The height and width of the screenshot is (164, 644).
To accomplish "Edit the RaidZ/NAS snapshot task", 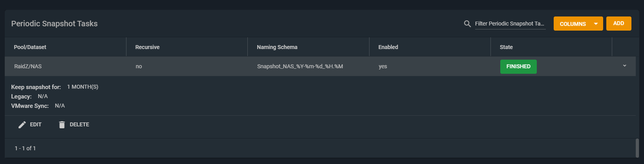I will tap(30, 125).
